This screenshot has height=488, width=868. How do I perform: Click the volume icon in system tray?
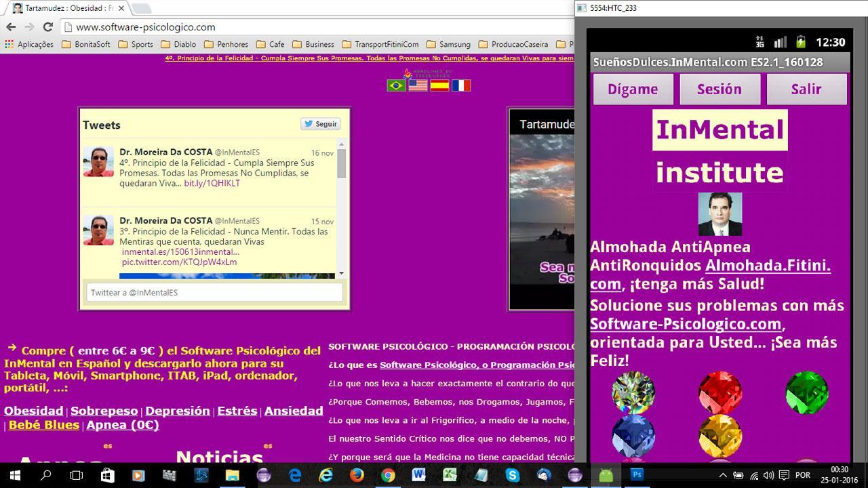click(x=770, y=475)
